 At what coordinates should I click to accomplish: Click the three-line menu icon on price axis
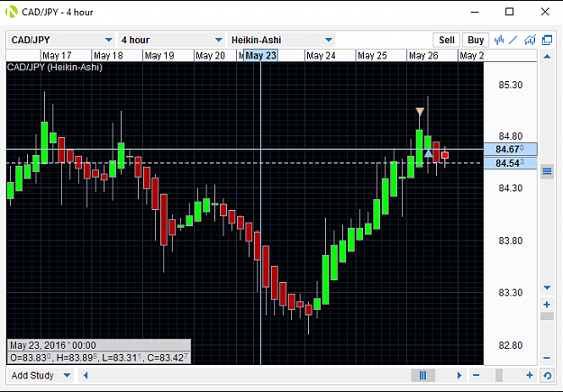point(547,171)
